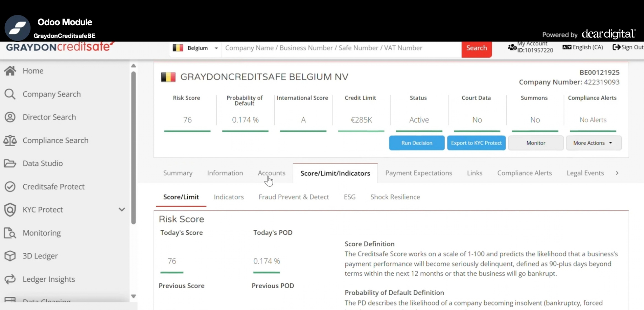Open Data Studio from the sidebar
The image size is (644, 310).
tap(42, 163)
